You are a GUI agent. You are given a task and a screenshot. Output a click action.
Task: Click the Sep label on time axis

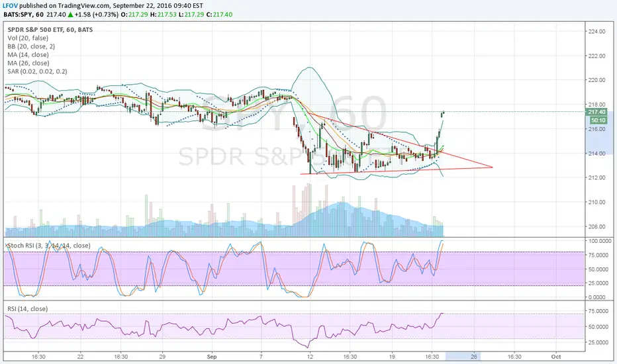tap(212, 357)
